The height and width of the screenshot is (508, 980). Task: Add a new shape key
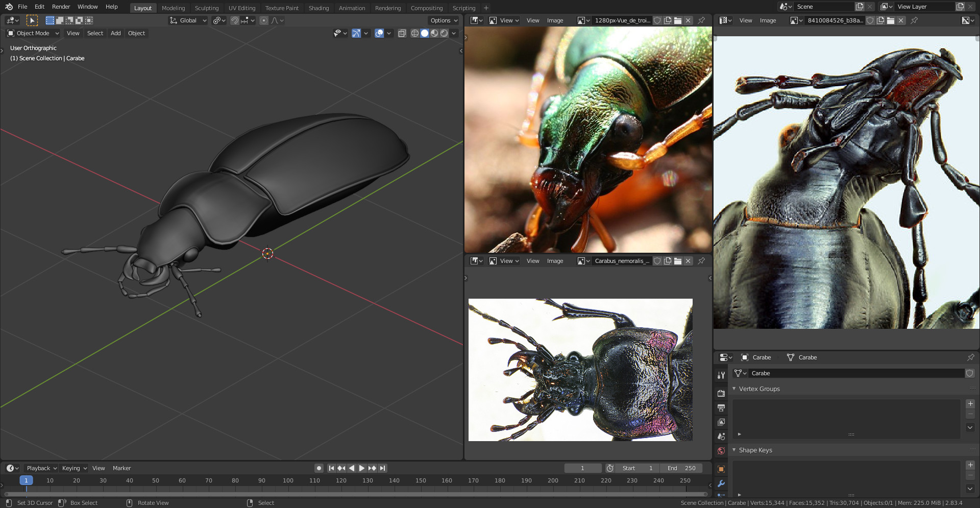(x=970, y=465)
